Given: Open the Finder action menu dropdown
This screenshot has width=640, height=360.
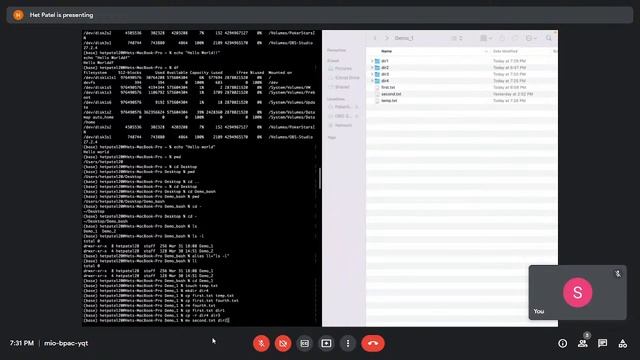Looking at the screenshot, I should click(531, 38).
